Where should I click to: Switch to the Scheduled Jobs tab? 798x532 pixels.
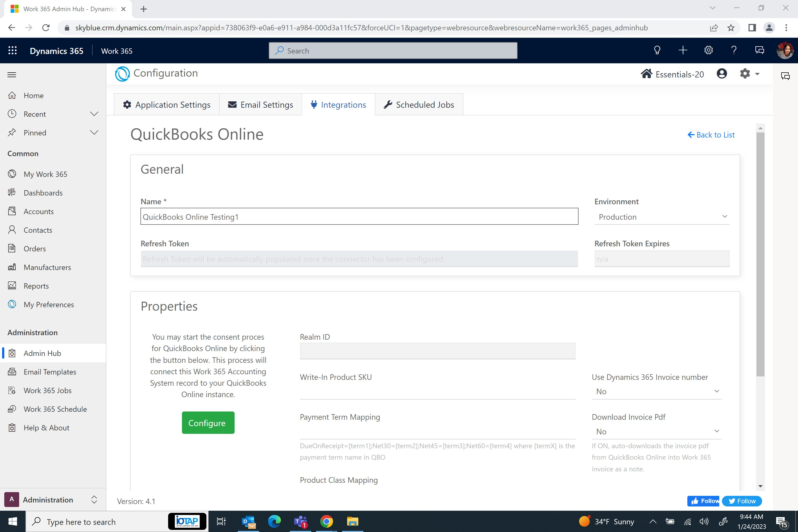(x=419, y=105)
